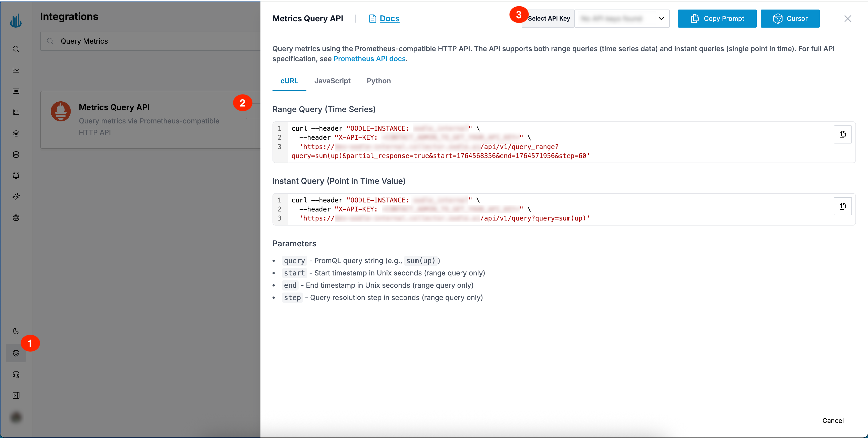Copy the Instant Query code snippet

click(843, 206)
